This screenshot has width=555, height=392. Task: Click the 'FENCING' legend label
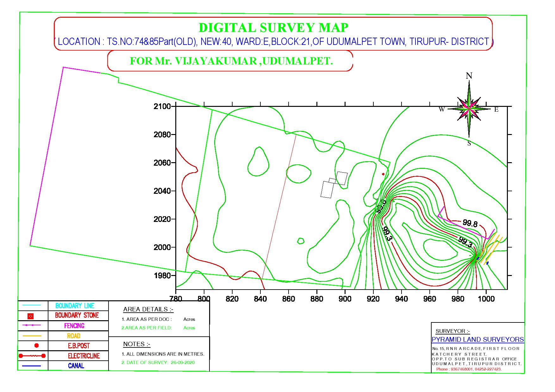(74, 326)
